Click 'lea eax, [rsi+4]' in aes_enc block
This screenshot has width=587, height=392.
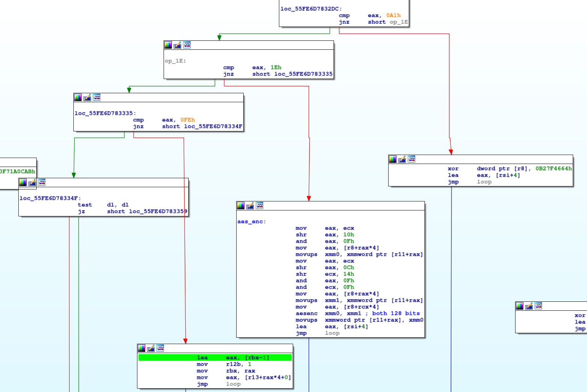[332, 326]
